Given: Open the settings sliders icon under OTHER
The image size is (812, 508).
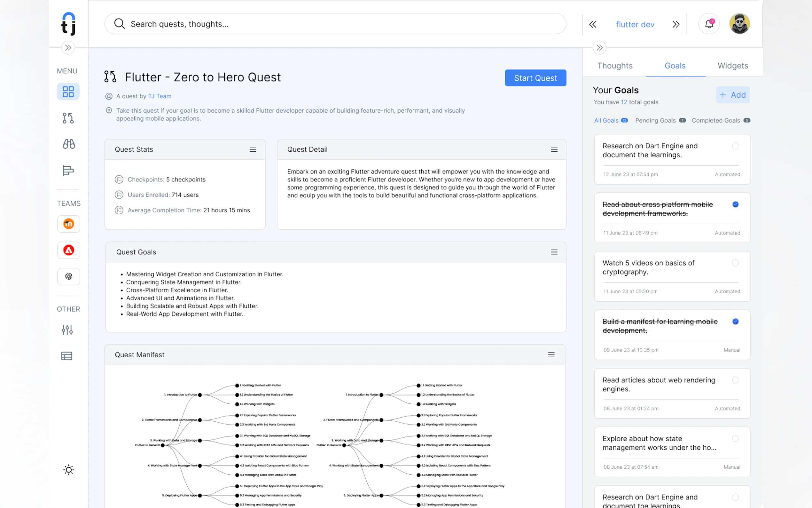Looking at the screenshot, I should click(67, 329).
